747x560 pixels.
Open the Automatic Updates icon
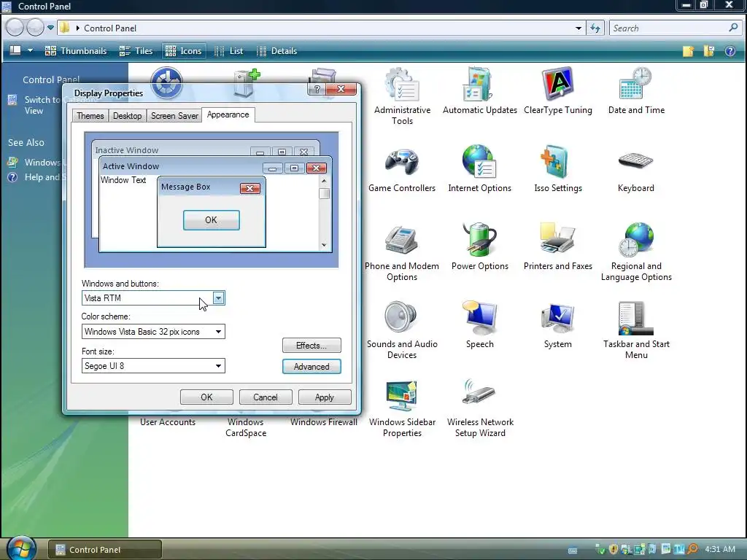coord(480,90)
